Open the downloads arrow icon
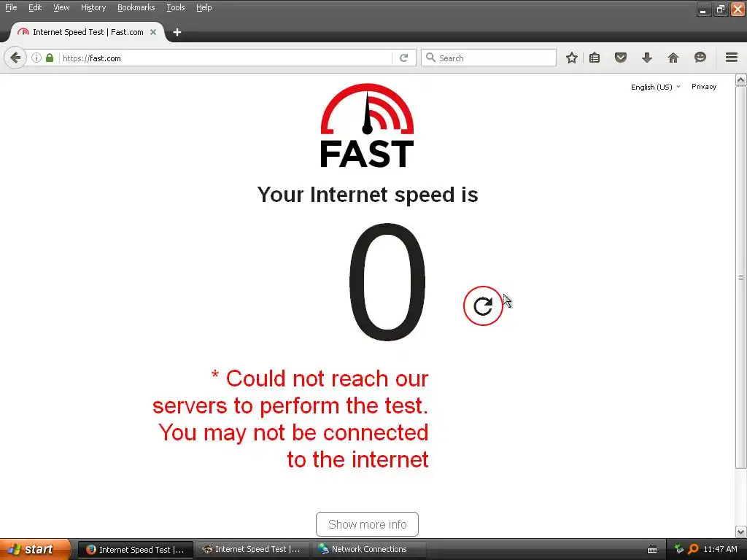Image resolution: width=747 pixels, height=560 pixels. [646, 58]
